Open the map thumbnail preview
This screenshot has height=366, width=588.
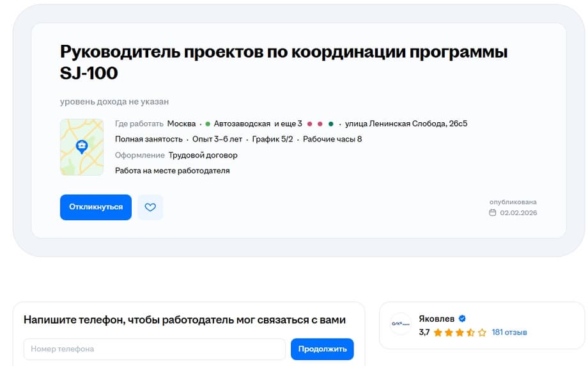[x=82, y=147]
